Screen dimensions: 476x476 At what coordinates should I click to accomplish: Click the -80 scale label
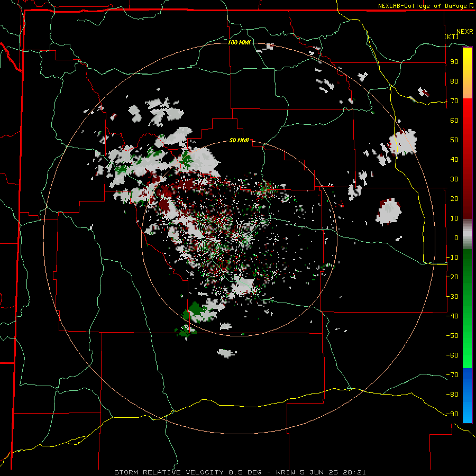coord(452,395)
